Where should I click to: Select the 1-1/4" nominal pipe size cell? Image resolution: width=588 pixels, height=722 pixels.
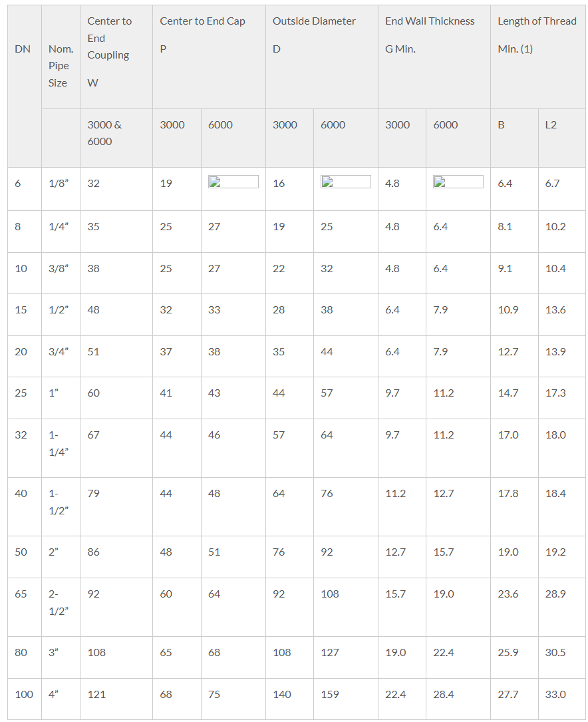[x=61, y=448]
